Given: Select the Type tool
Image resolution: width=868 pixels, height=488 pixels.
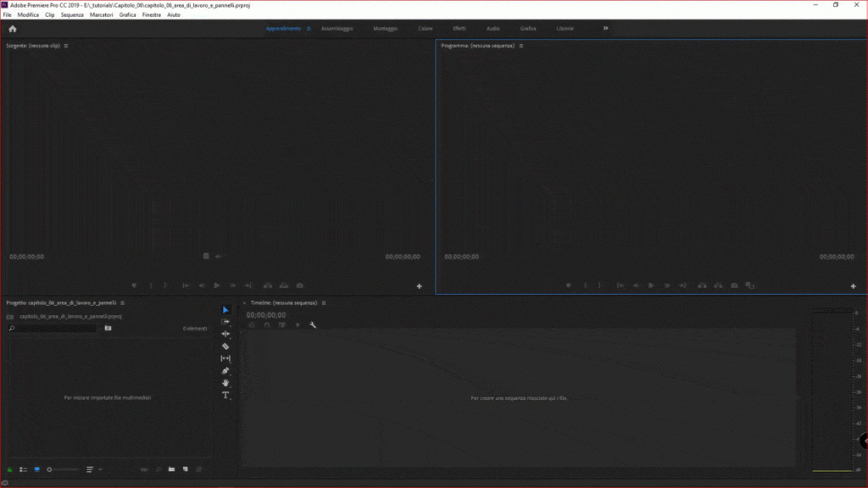Looking at the screenshot, I should coord(225,395).
